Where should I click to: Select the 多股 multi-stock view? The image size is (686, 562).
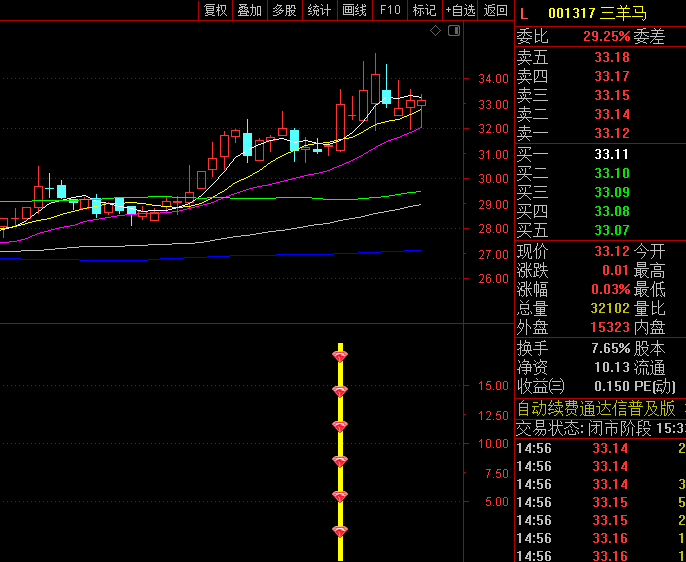(x=284, y=10)
